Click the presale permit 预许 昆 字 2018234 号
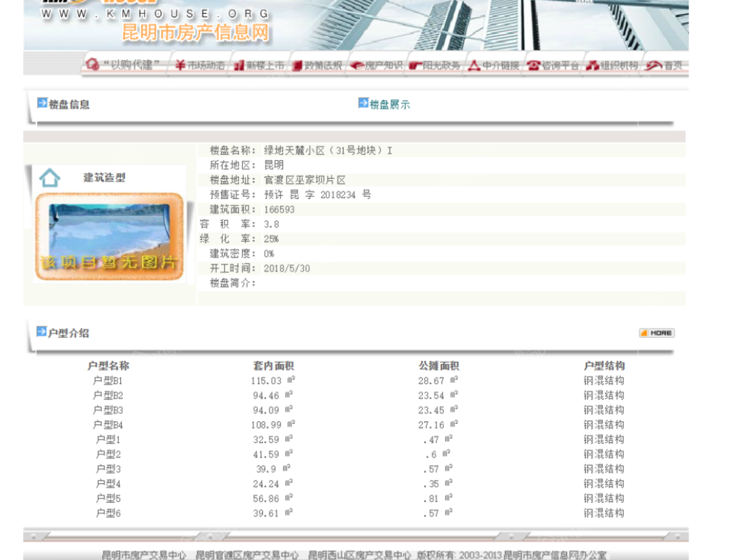 click(317, 195)
